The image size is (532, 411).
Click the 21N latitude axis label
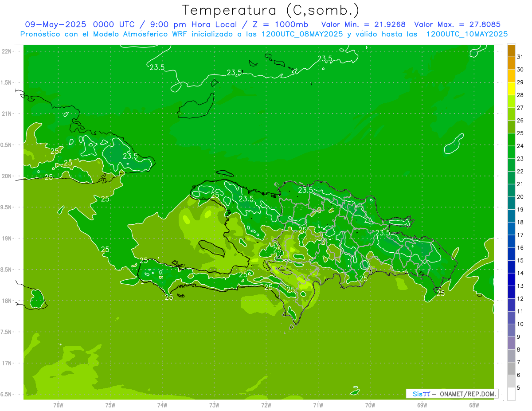[8, 114]
